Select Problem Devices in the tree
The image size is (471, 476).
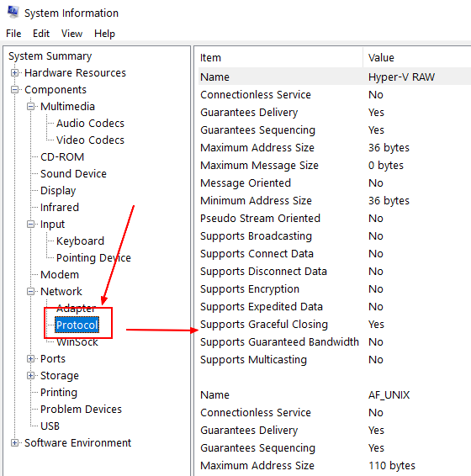tap(81, 410)
